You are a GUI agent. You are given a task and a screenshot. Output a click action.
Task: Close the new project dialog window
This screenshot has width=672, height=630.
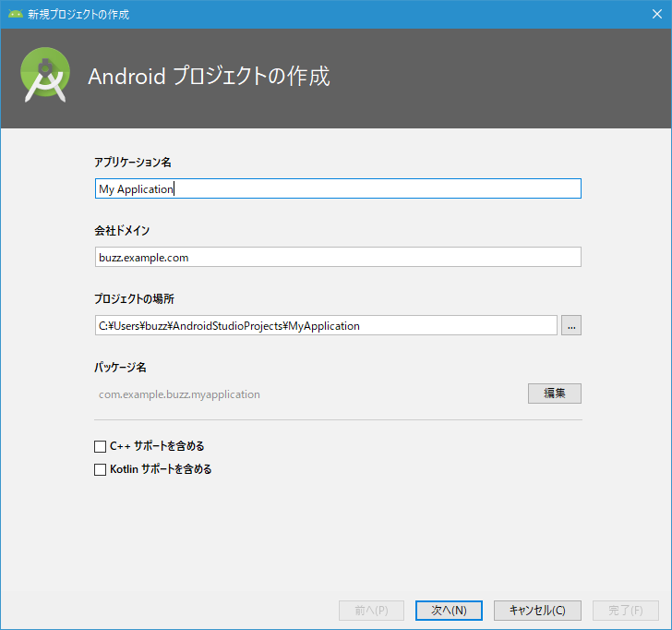click(x=657, y=14)
